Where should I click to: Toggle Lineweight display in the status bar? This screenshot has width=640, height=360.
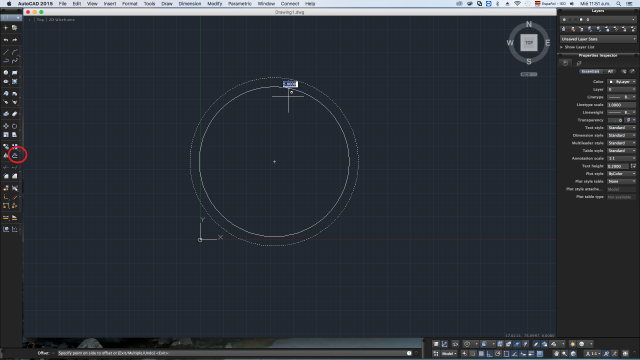pos(531,353)
